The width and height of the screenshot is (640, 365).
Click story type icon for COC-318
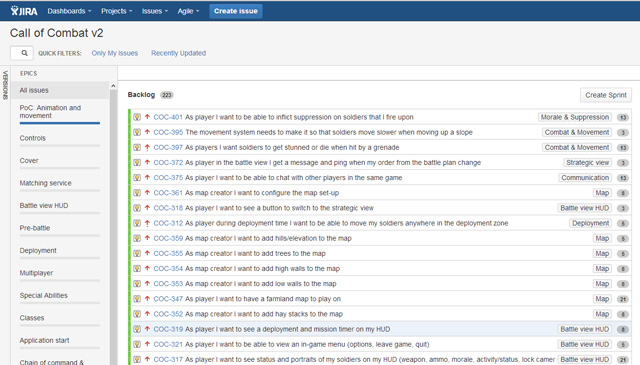pyautogui.click(x=137, y=208)
